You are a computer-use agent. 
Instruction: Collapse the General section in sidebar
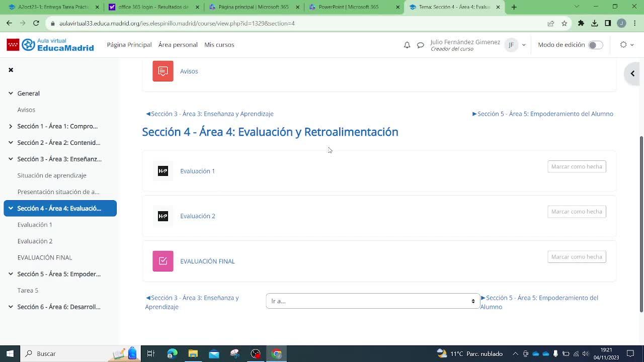11,93
